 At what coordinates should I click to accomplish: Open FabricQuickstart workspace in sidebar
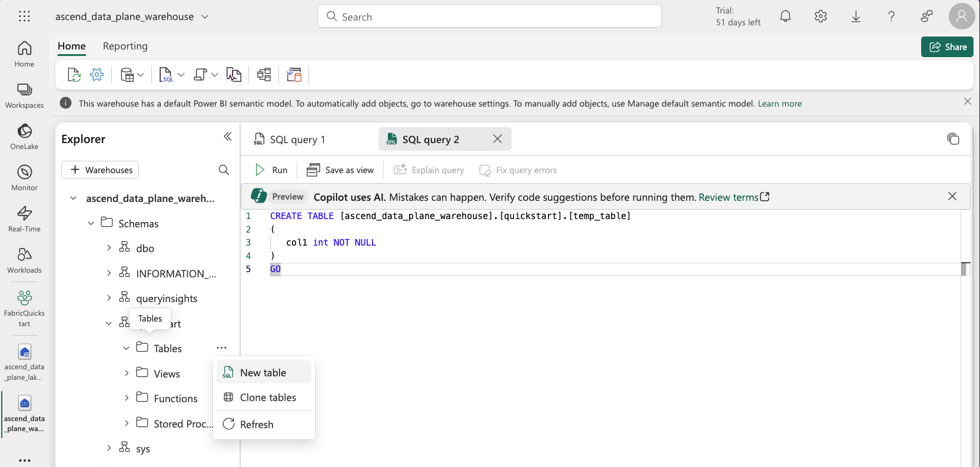(x=24, y=309)
